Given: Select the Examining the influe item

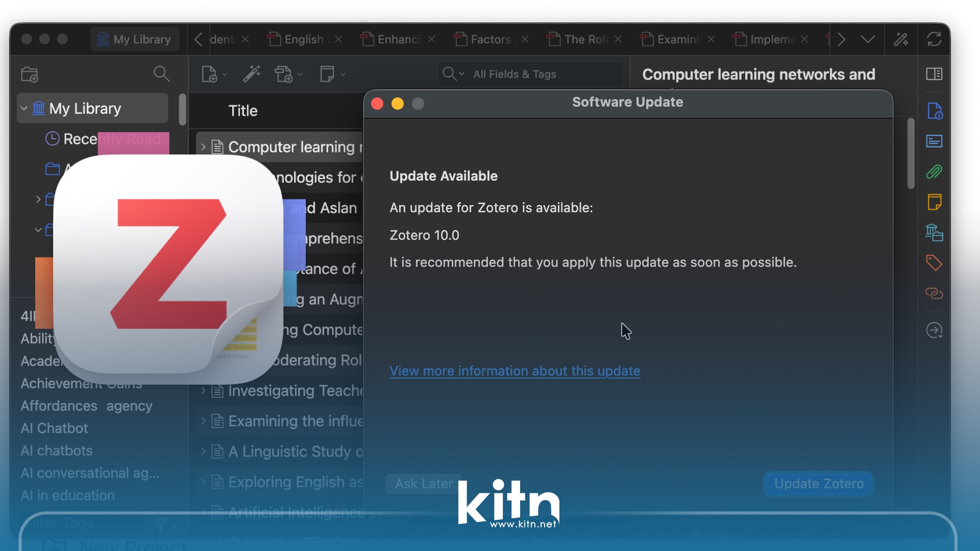Looking at the screenshot, I should pos(295,421).
